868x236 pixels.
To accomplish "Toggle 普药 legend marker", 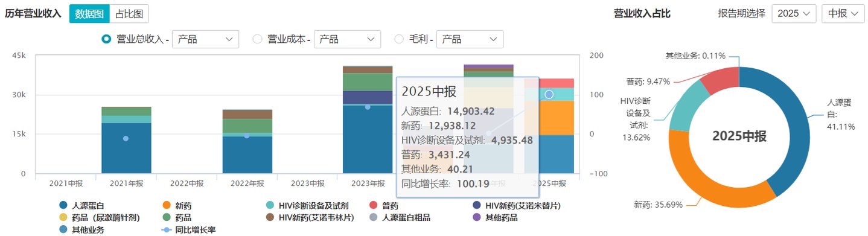I will click(x=373, y=206).
